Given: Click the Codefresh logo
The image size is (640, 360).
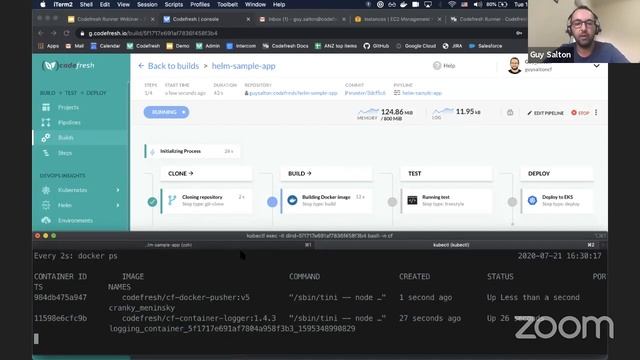Looking at the screenshot, I should click(x=68, y=65).
